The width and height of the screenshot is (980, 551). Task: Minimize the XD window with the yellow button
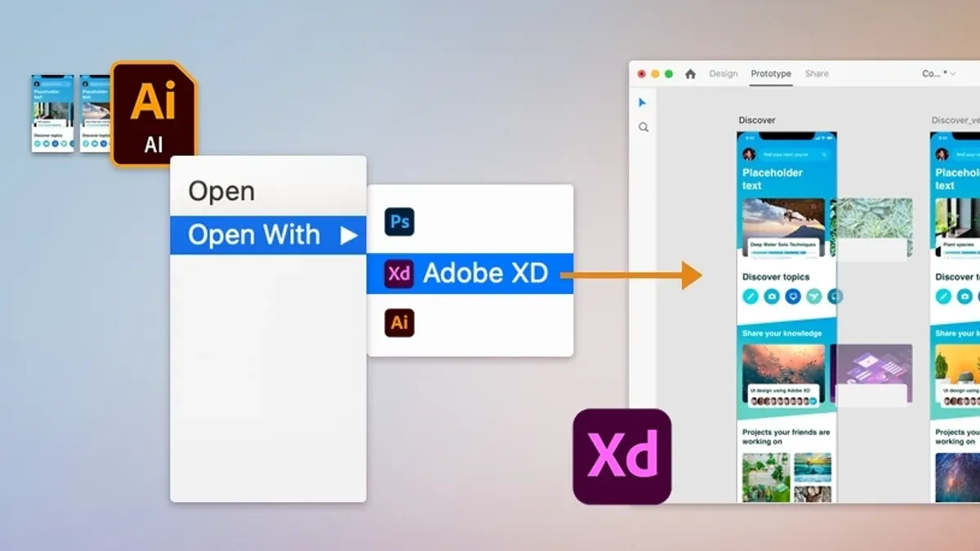(x=655, y=73)
